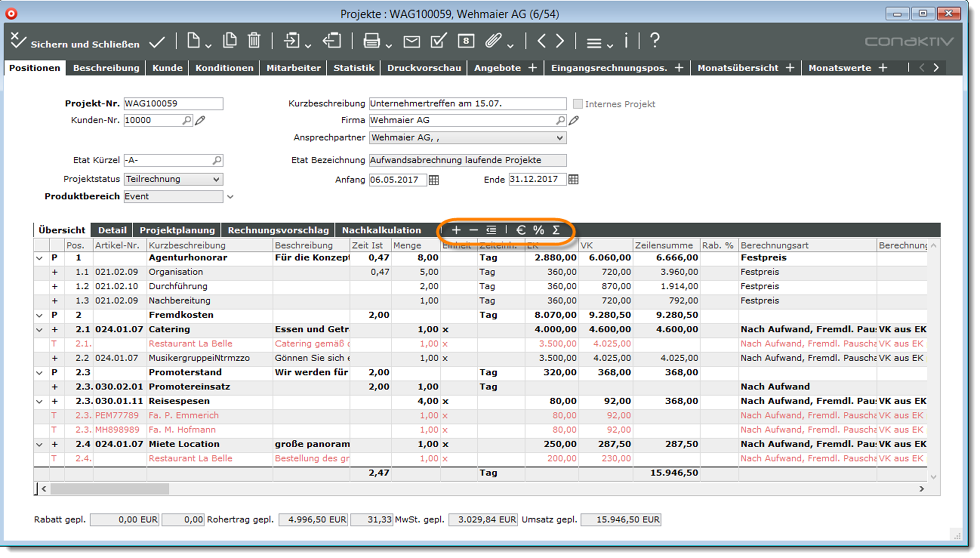Viewport: 980px width, 558px height.
Task: Switch to the Konditionen tab
Action: point(224,68)
